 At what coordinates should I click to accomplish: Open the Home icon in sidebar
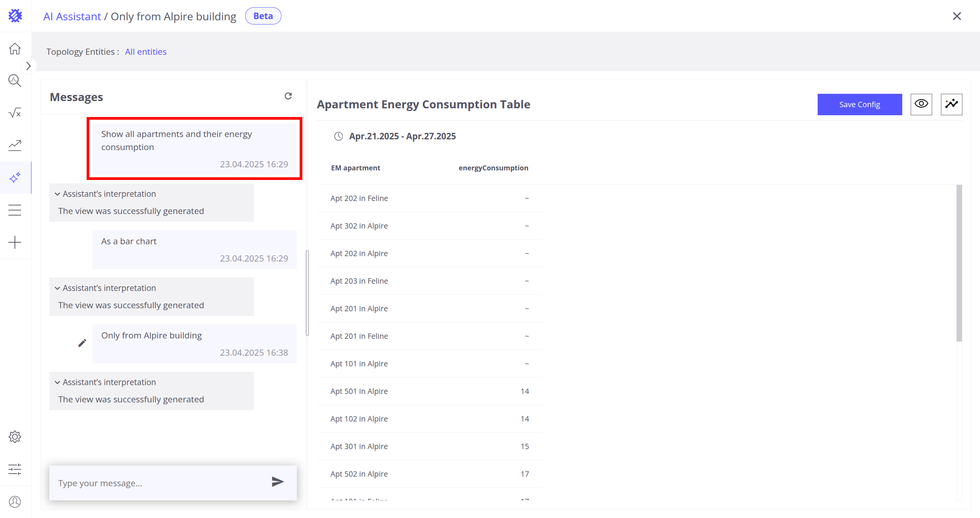[x=15, y=49]
